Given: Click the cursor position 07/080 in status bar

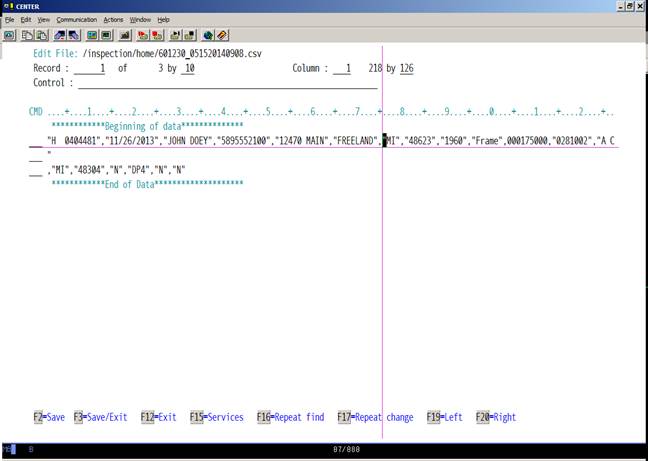Looking at the screenshot, I should tap(346, 449).
